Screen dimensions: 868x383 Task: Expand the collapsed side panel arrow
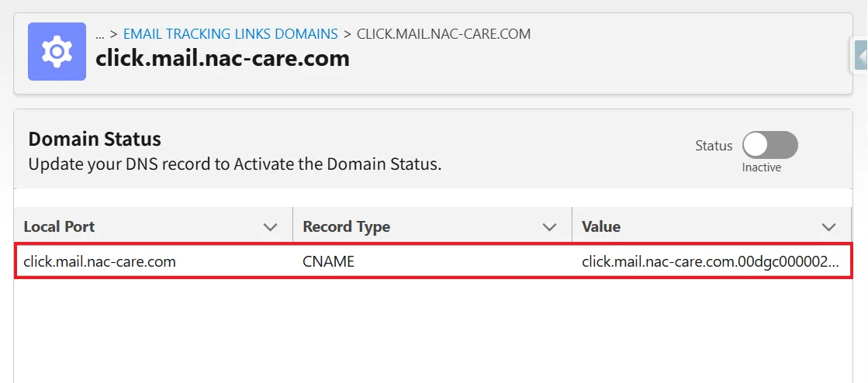pyautogui.click(x=861, y=55)
